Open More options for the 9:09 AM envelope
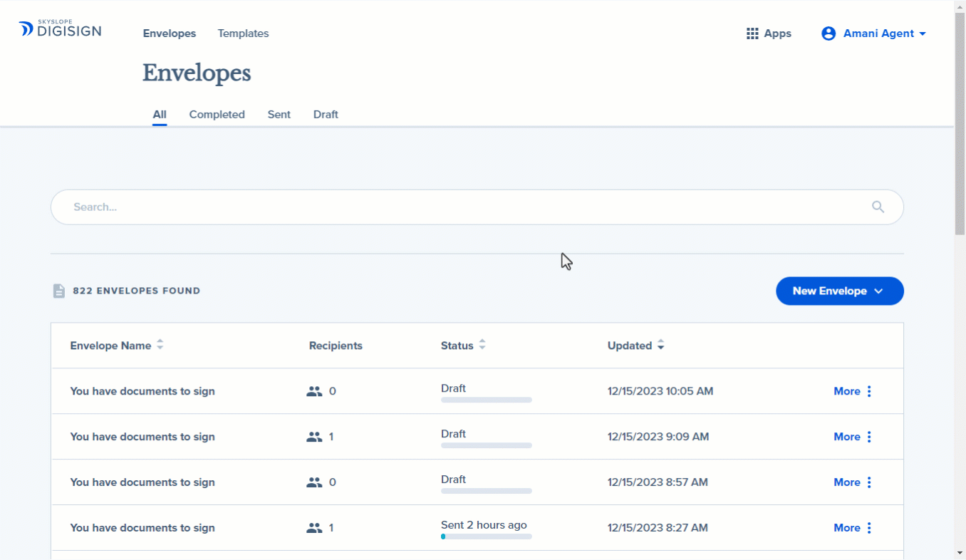 tap(853, 437)
